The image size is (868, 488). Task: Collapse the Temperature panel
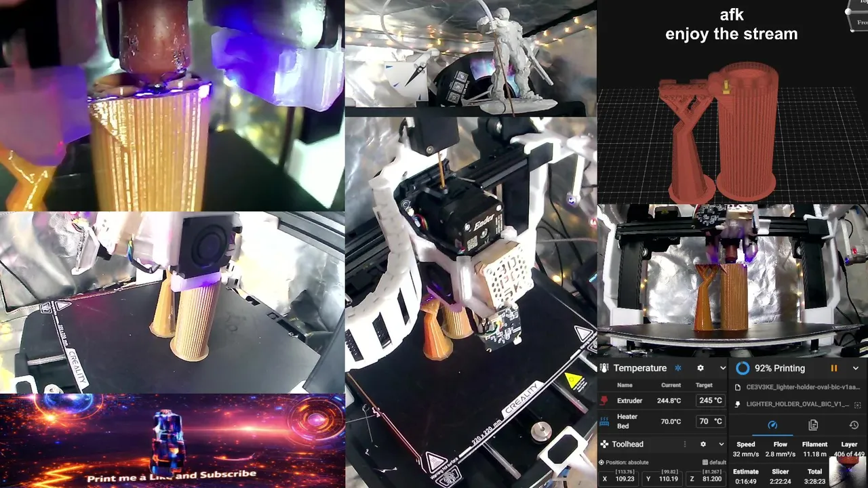point(722,368)
